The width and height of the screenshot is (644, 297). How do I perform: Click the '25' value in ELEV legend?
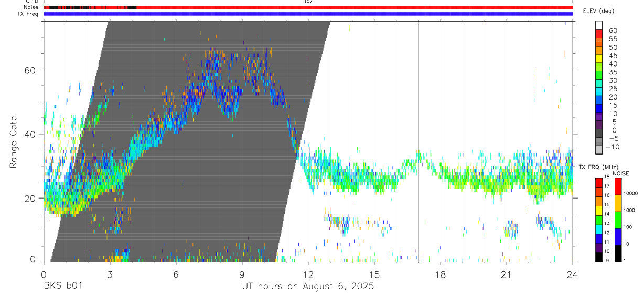[x=613, y=89]
